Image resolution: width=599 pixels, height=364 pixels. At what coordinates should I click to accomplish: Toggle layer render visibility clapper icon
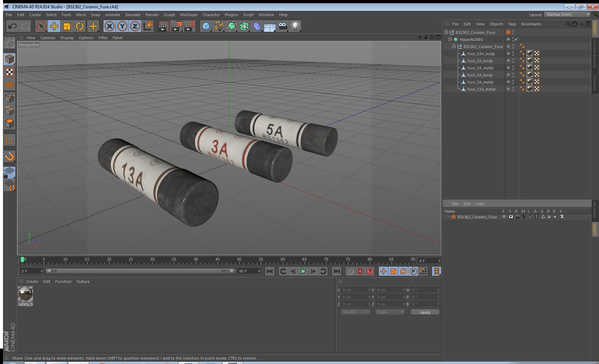[x=517, y=217]
